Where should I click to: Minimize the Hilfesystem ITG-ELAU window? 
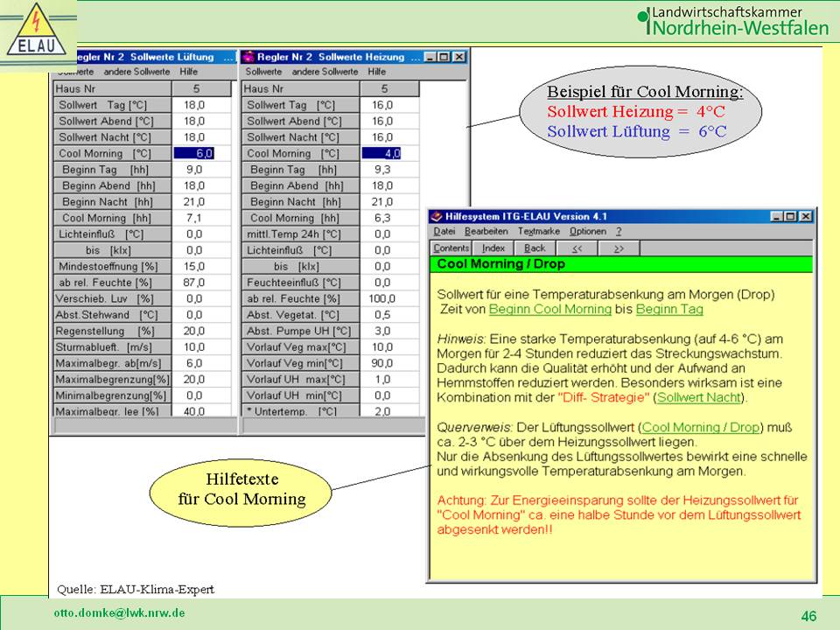point(777,216)
